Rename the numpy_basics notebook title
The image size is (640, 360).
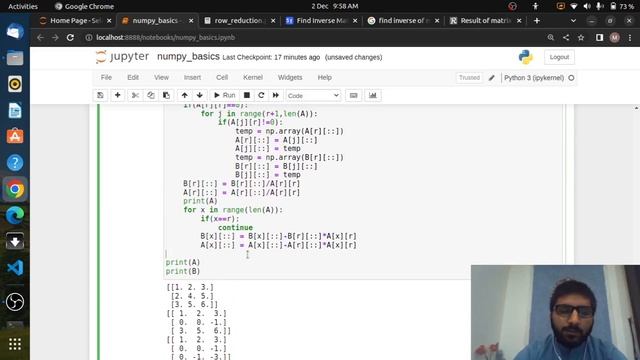(x=188, y=57)
